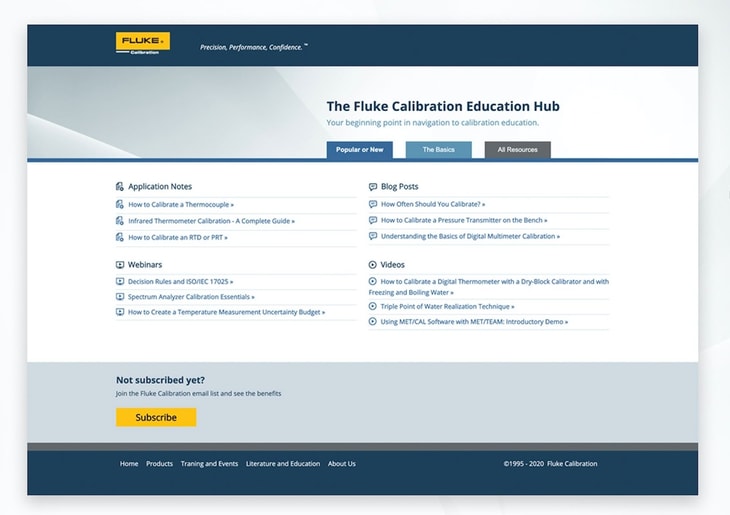The height and width of the screenshot is (515, 730).
Task: Open About Us in the footer
Action: pyautogui.click(x=341, y=464)
